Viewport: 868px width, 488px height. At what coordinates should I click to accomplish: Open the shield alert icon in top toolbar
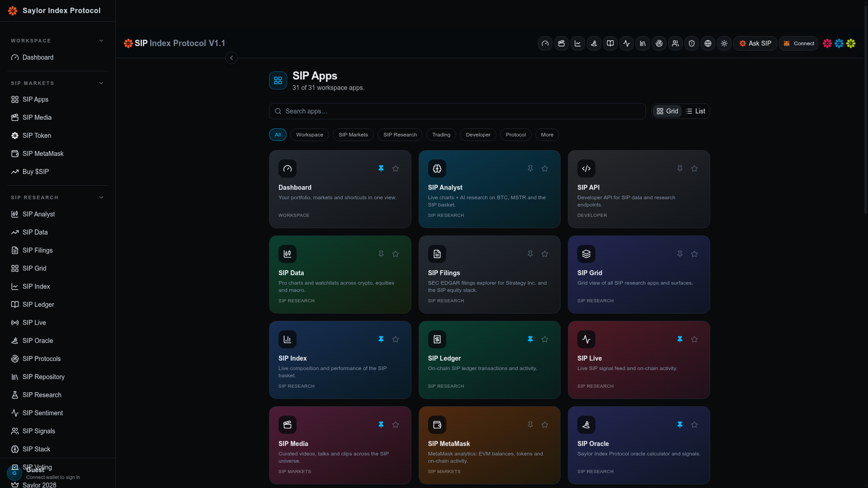click(692, 43)
